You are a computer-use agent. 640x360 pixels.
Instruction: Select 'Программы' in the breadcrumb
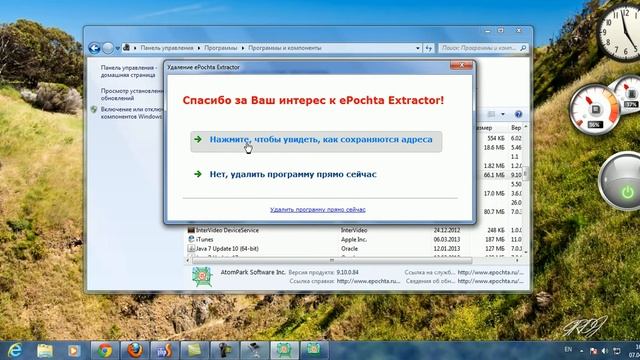[220, 48]
